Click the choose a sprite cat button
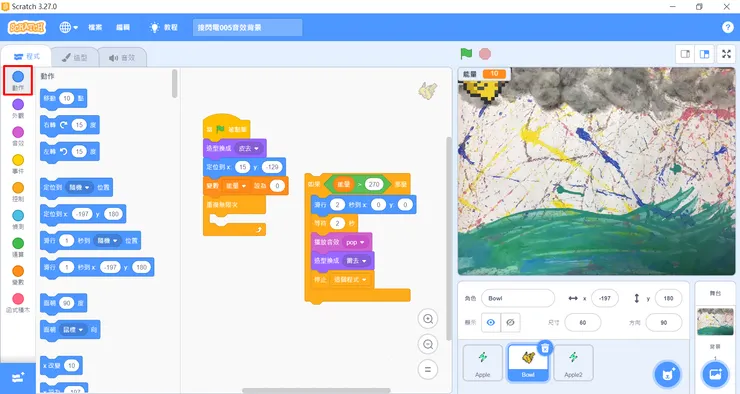740x394 pixels. tap(667, 375)
